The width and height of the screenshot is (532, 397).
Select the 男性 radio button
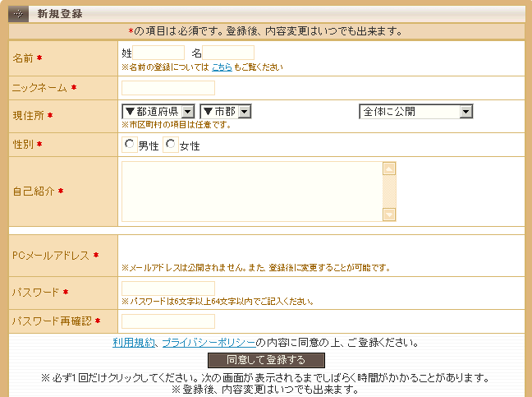pyautogui.click(x=130, y=145)
